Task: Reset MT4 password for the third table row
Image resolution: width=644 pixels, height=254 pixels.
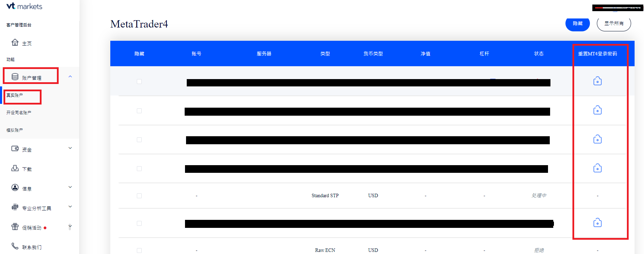Action: tap(598, 139)
